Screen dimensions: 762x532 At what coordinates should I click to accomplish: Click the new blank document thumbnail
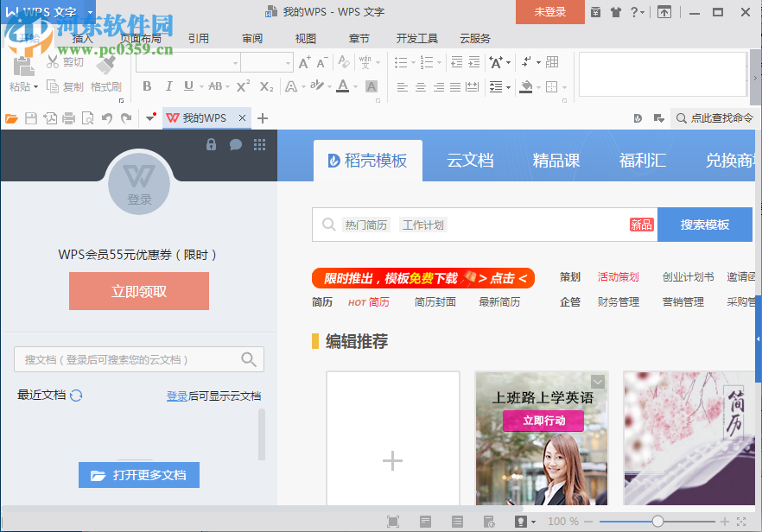point(392,460)
